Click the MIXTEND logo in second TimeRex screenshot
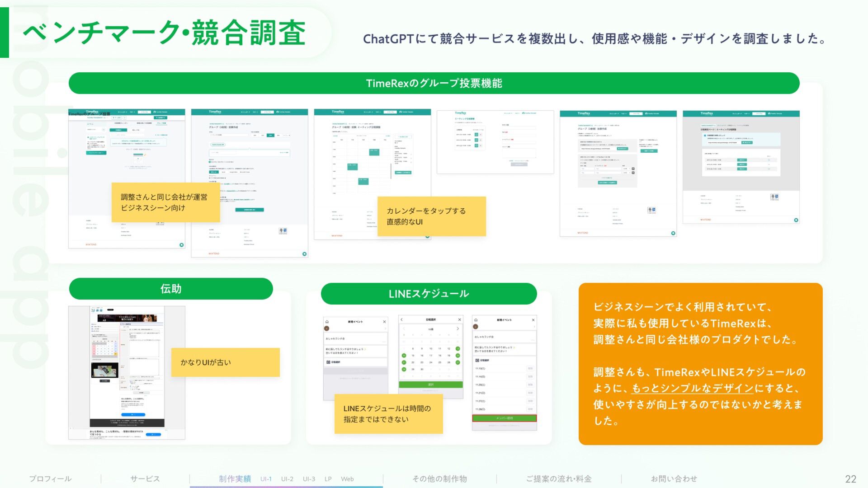868x488 pixels. coord(214,253)
